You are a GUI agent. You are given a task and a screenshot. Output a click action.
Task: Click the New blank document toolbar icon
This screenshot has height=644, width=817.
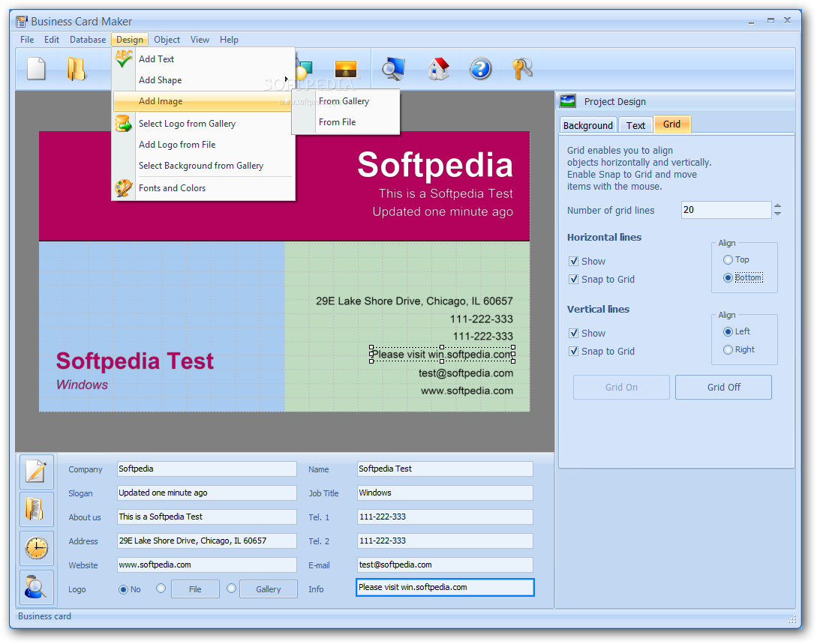[36, 68]
